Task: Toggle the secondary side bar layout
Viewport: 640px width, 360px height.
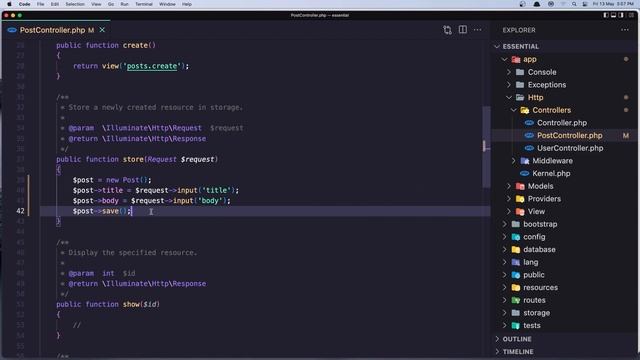Action: point(621,15)
